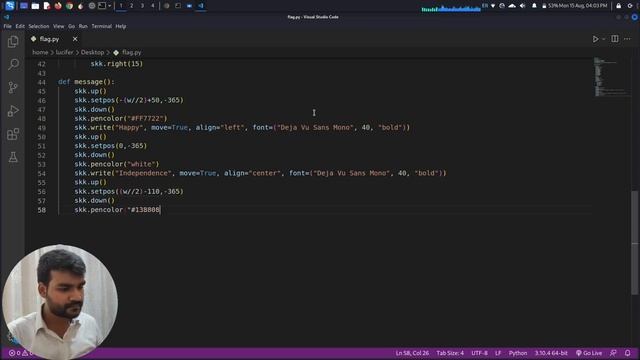Open the Help menu

point(120,26)
